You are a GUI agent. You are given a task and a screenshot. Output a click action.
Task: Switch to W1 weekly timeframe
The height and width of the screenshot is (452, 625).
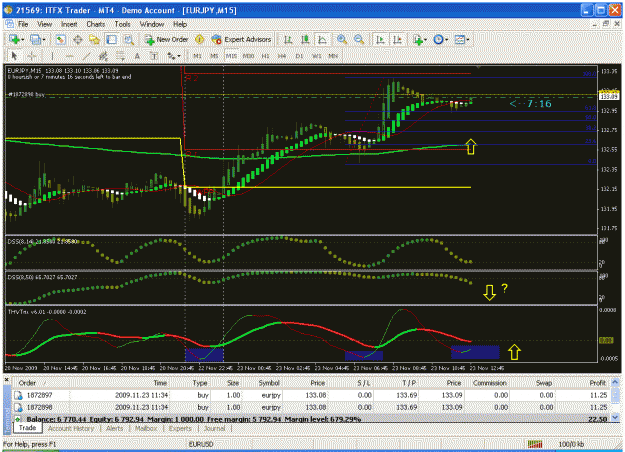click(316, 56)
